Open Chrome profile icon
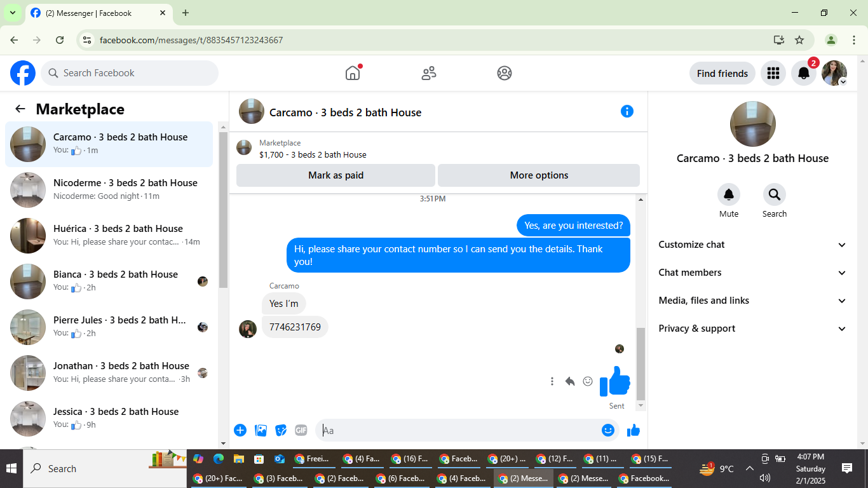 [831, 40]
